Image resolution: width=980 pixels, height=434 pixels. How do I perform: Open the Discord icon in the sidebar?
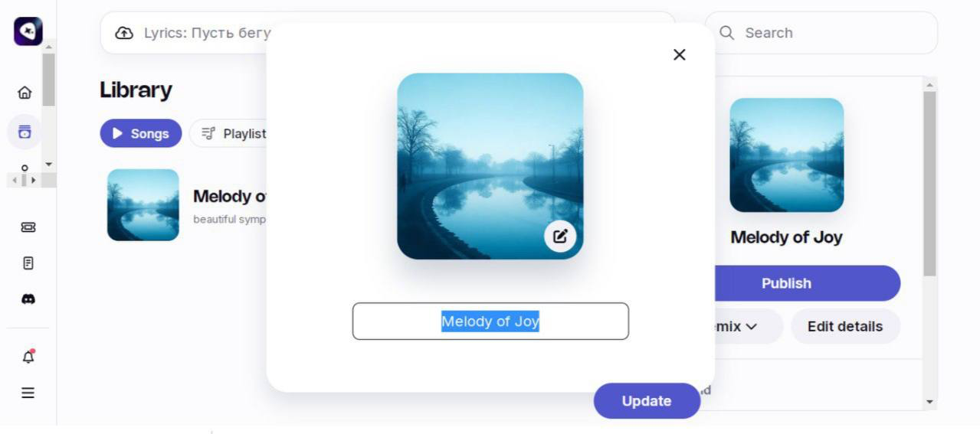click(x=28, y=299)
